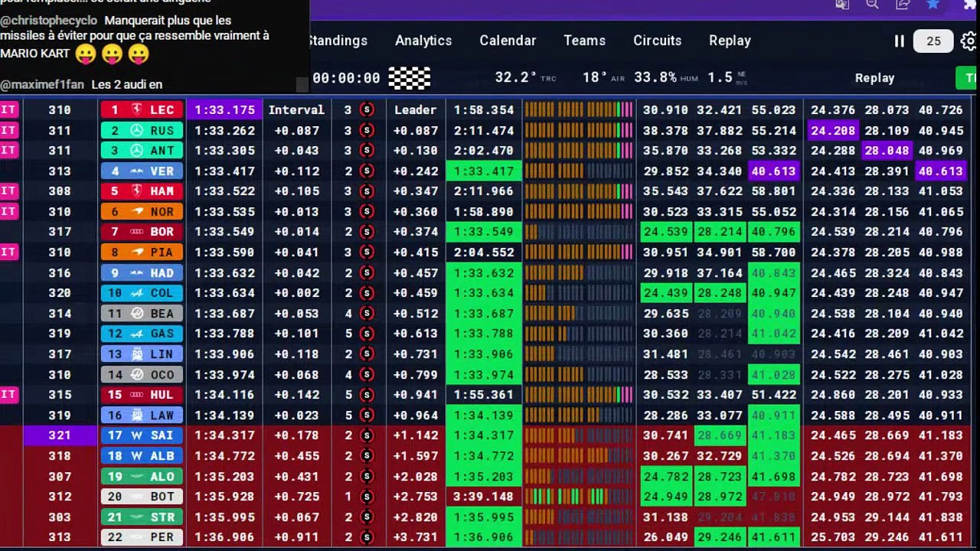This screenshot has width=980, height=551.
Task: Click the interval value +0.911
Action: coord(296,537)
